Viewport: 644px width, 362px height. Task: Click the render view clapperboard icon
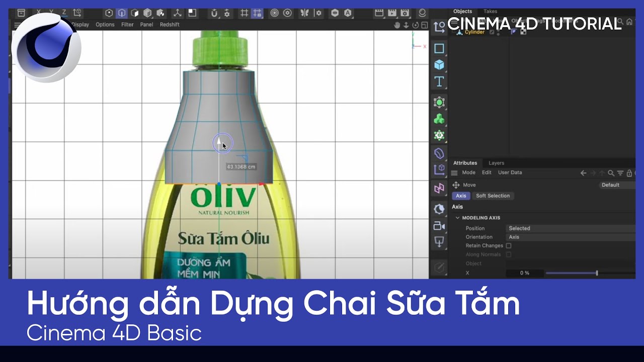click(379, 13)
